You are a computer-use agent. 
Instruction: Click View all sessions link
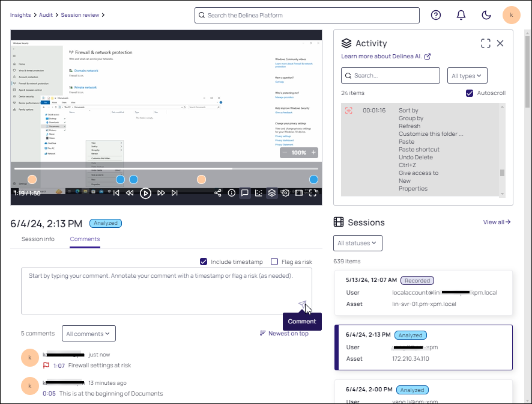497,222
